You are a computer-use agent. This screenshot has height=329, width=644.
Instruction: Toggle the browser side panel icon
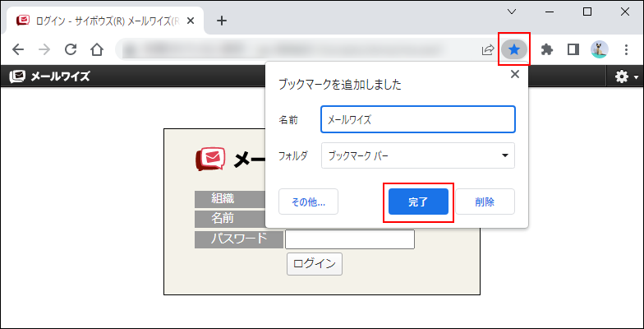click(x=573, y=49)
